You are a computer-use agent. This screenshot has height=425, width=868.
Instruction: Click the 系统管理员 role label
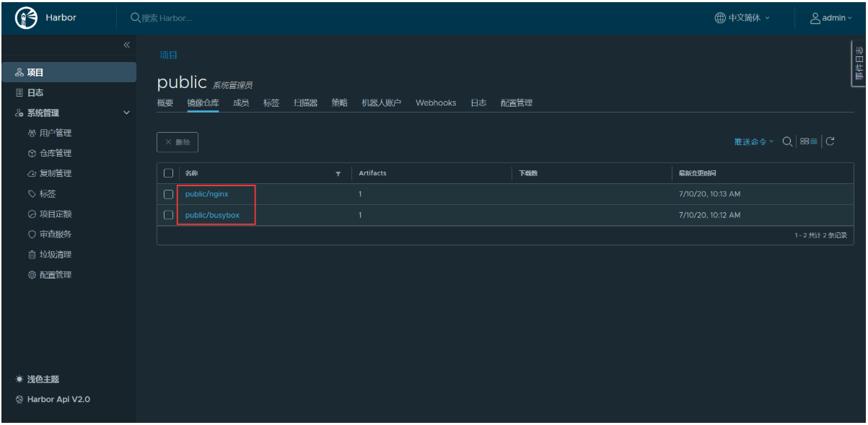pos(232,86)
